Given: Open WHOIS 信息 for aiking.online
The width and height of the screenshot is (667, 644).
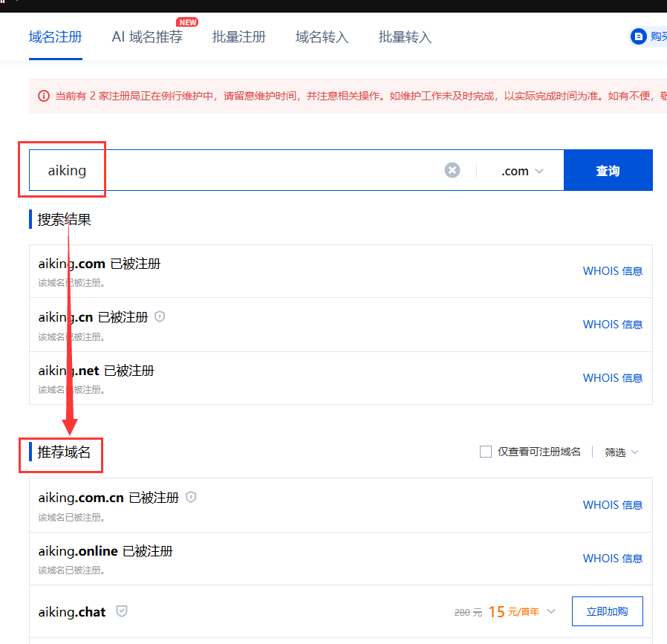Looking at the screenshot, I should (x=613, y=558).
